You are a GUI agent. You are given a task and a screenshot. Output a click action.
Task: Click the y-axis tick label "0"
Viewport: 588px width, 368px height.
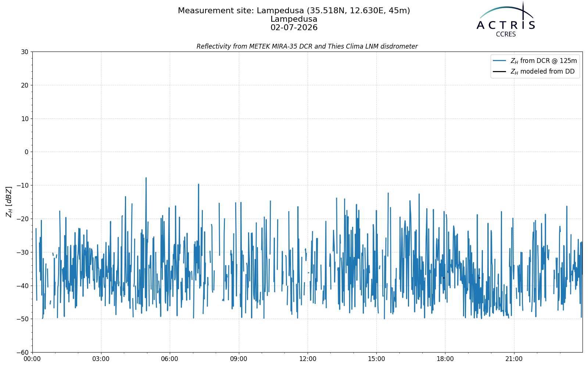point(26,152)
